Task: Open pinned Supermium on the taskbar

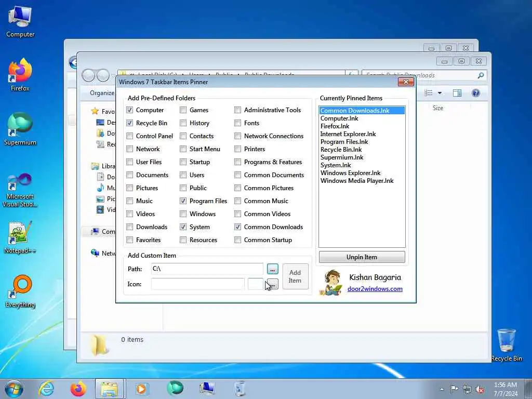Action: pos(175,388)
